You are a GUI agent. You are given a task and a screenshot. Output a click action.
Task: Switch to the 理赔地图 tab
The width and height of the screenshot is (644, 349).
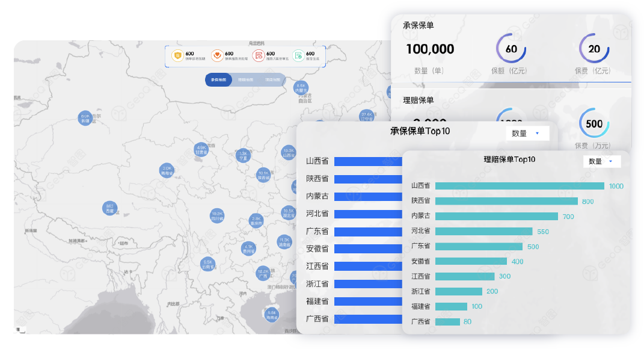point(245,79)
